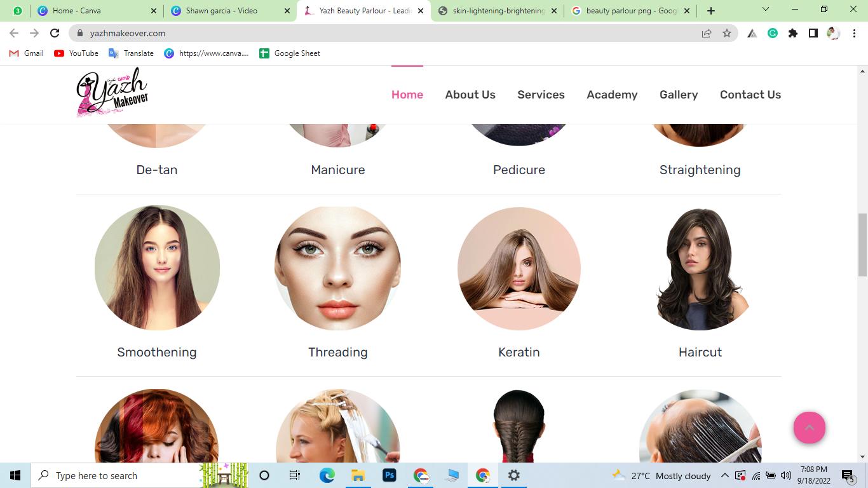
Task: Bookmark this page with the star icon
Action: [x=727, y=33]
